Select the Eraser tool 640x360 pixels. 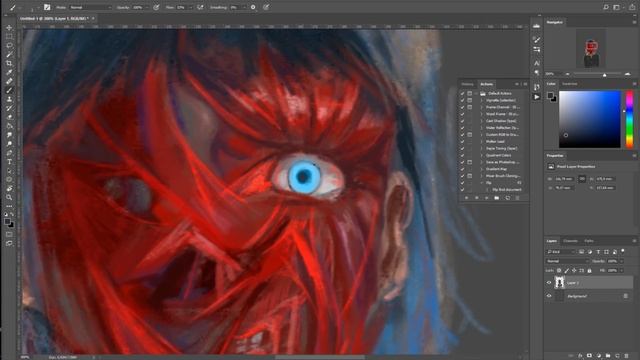pos(9,117)
